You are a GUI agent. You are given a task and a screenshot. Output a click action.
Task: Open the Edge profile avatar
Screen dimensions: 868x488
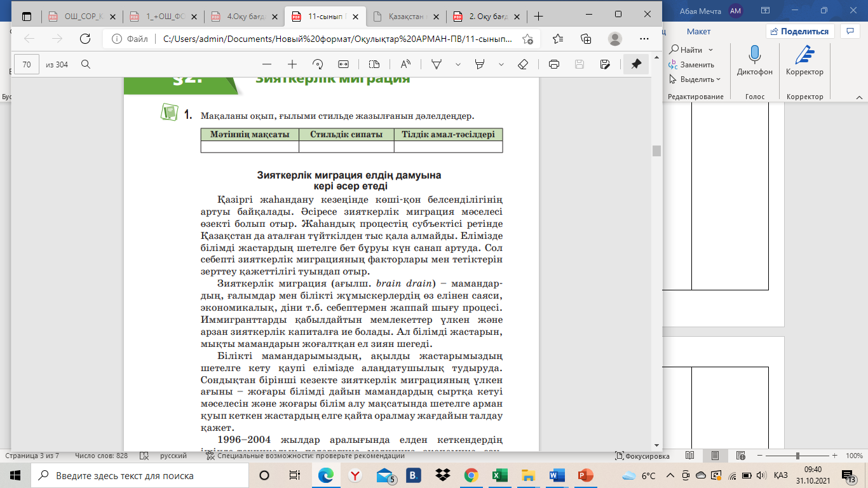614,39
